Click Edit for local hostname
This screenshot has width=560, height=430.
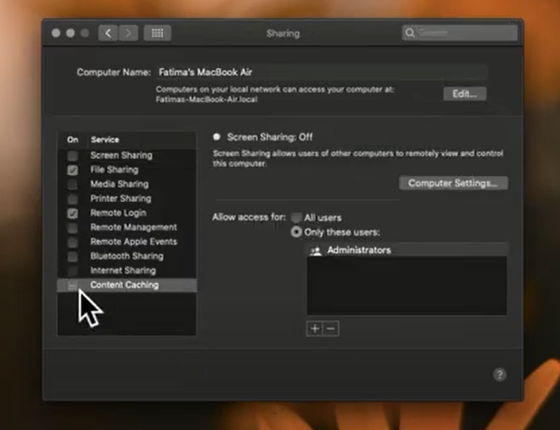click(x=465, y=94)
